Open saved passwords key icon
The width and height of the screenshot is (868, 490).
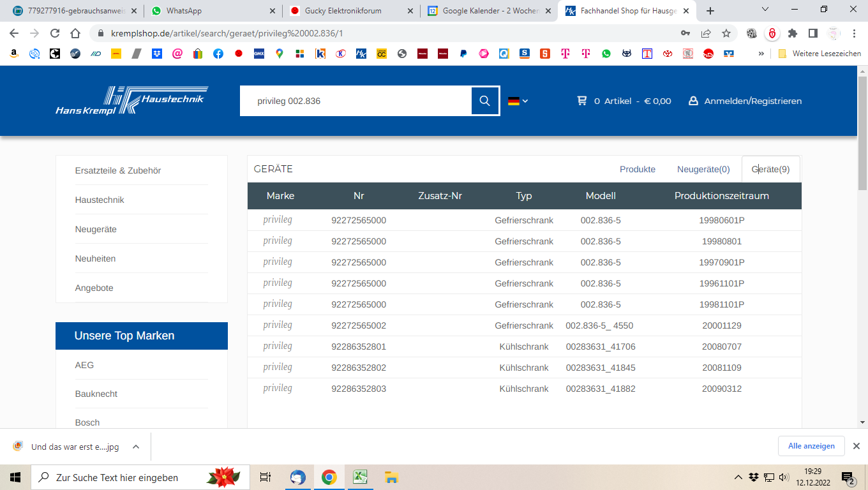point(685,33)
